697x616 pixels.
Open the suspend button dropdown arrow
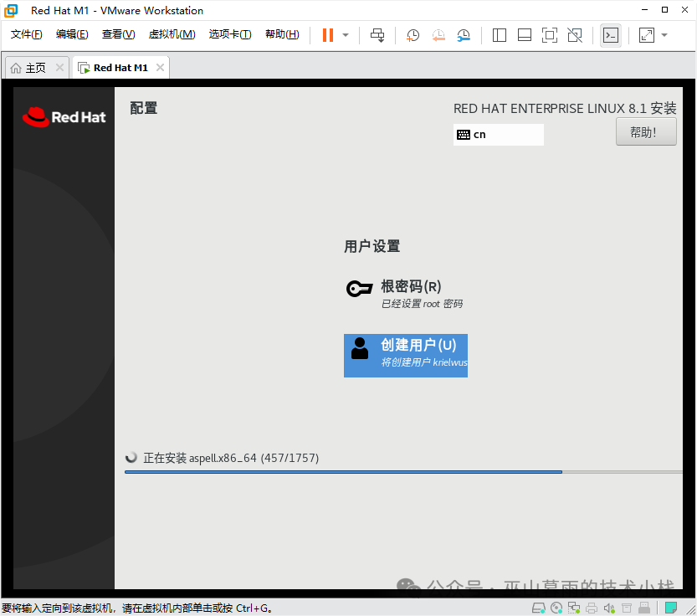point(346,35)
